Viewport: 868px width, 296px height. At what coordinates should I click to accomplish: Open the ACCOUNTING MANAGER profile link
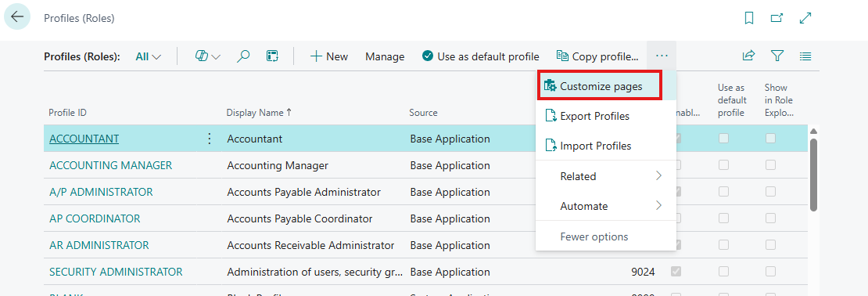[x=111, y=165]
